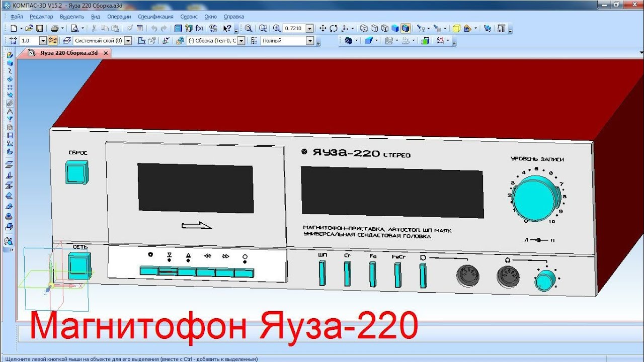644x362 pixels.
Task: Open the zoom scale 0.7210 dropdown
Action: (309, 29)
